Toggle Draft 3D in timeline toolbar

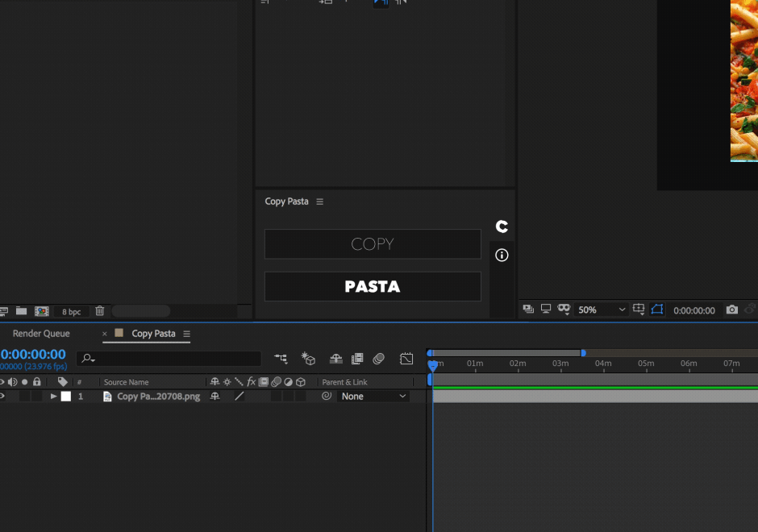click(308, 359)
